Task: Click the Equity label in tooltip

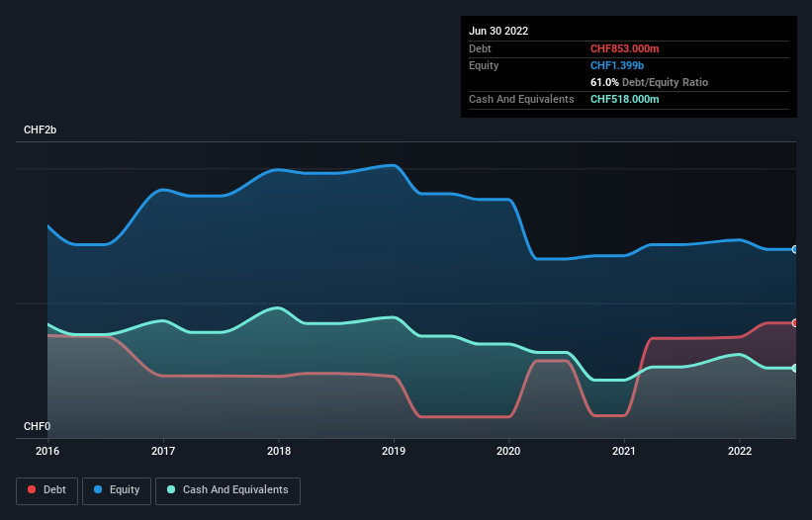Action: coord(484,65)
